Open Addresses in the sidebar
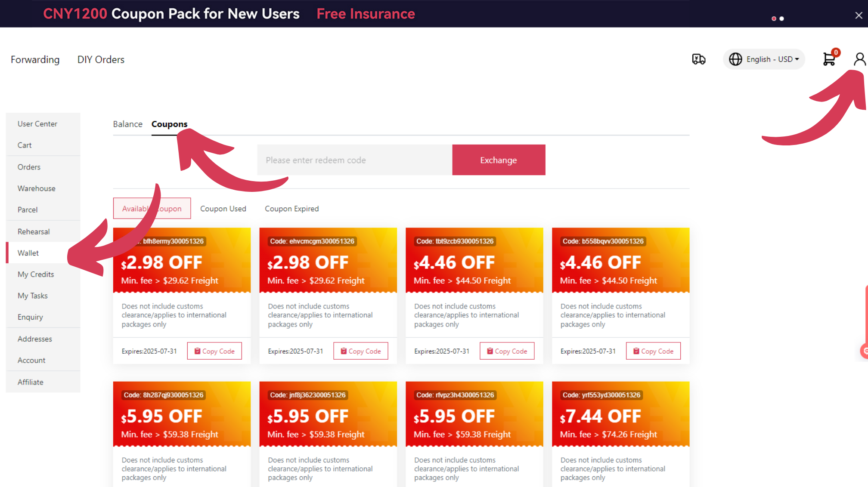 (35, 339)
